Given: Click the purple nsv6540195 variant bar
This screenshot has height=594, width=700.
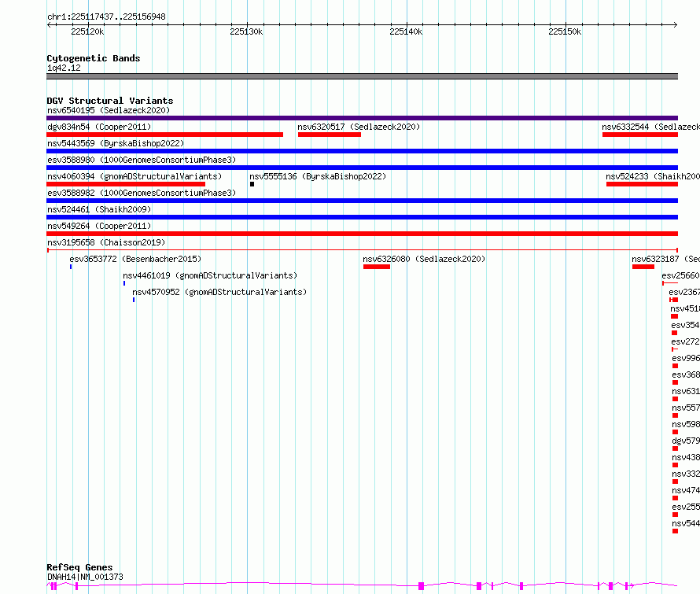Looking at the screenshot, I should pos(362,118).
